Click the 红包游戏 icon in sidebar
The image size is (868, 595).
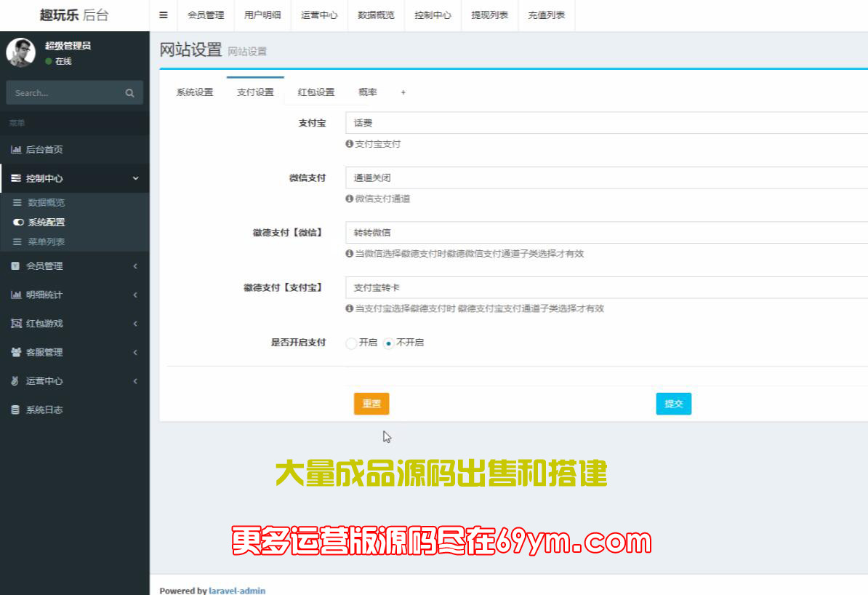(x=16, y=324)
